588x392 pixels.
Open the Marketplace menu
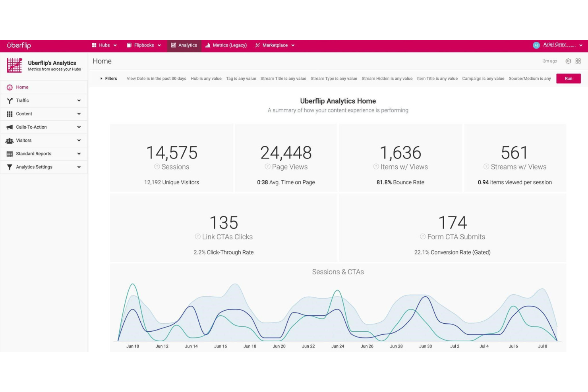pos(275,45)
